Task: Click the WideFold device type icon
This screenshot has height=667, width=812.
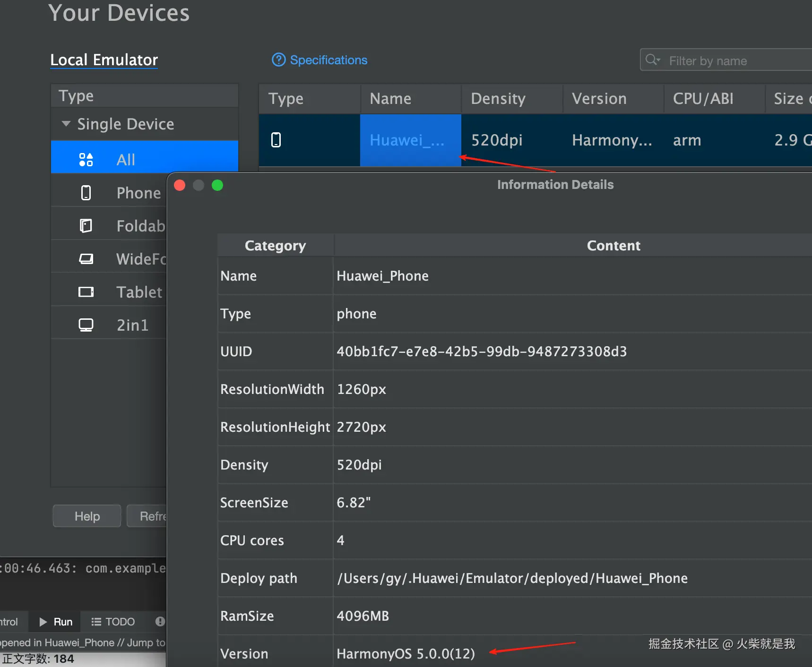Action: [86, 259]
